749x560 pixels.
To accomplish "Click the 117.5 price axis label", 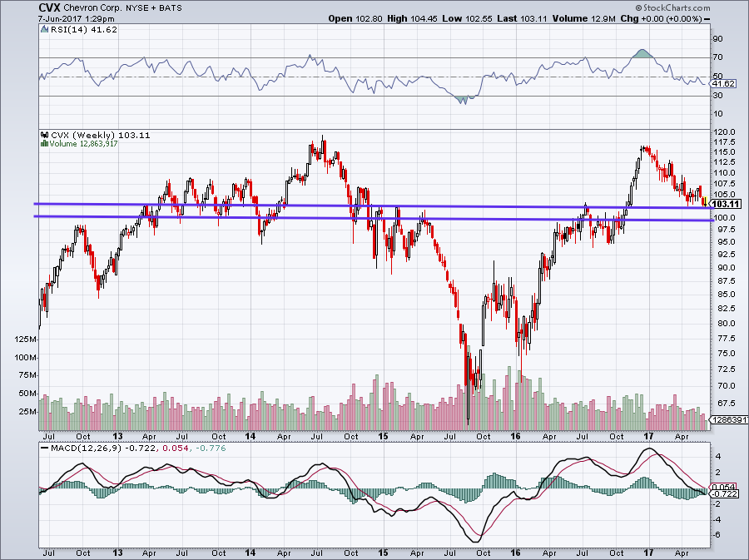I will [x=726, y=142].
